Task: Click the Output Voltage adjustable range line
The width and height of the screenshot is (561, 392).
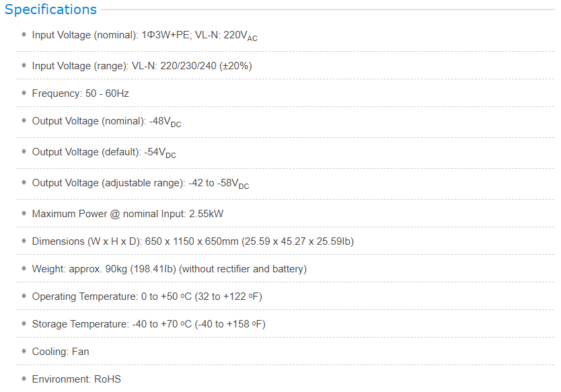Action: [140, 184]
